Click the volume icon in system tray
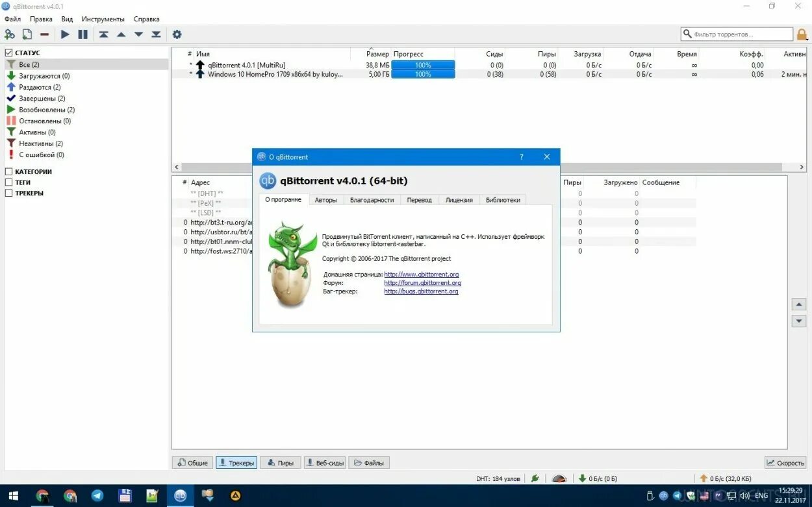Image resolution: width=812 pixels, height=507 pixels. pyautogui.click(x=745, y=495)
